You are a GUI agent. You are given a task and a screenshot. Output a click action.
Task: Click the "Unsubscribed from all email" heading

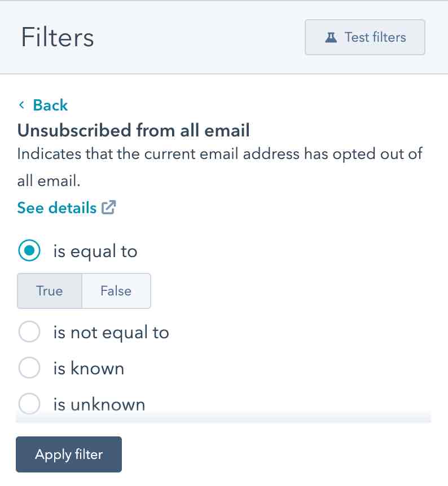[133, 130]
